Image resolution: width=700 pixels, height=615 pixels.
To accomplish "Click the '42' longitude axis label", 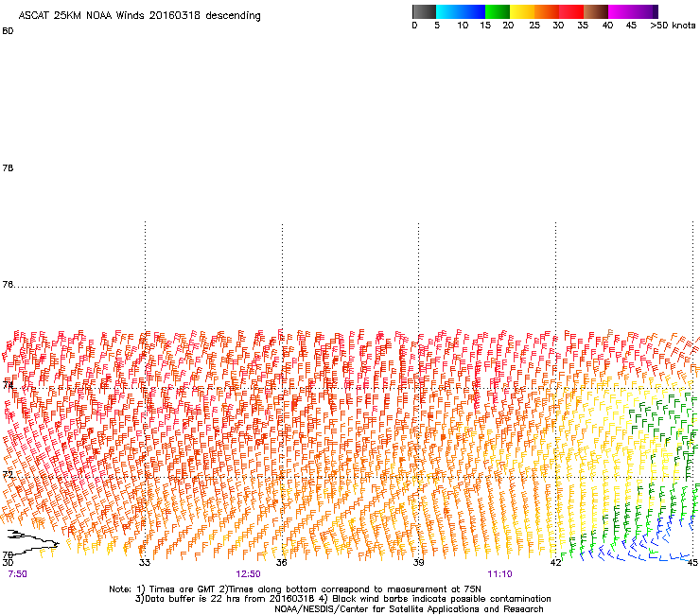I will pyautogui.click(x=555, y=562).
